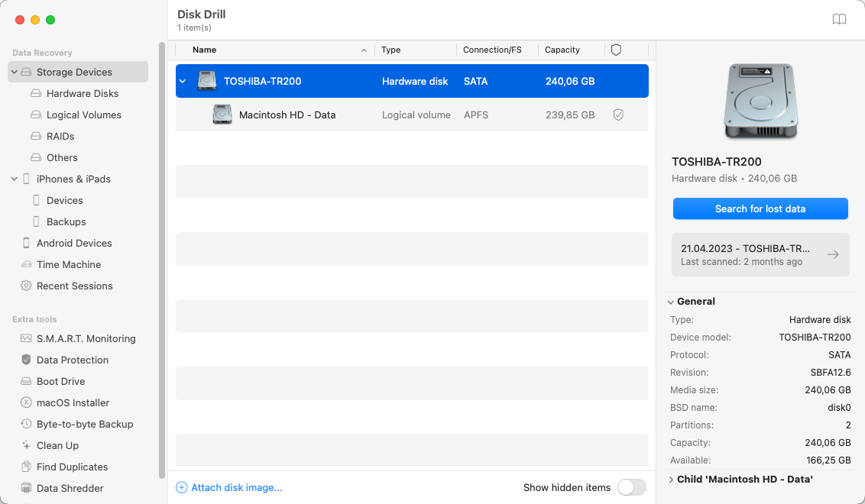Collapse the General details section
The width and height of the screenshot is (865, 504).
coord(671,302)
